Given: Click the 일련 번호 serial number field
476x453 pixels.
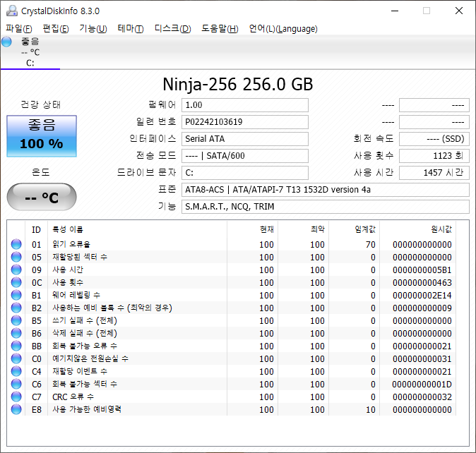Looking at the screenshot, I should tap(244, 121).
